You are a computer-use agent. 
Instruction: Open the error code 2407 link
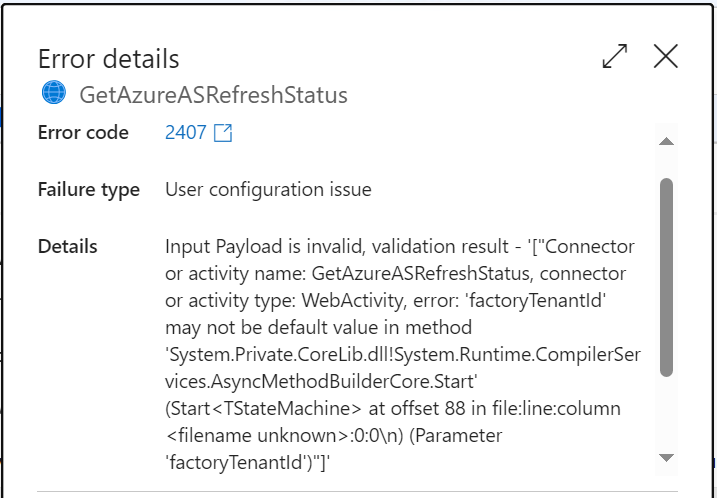point(186,133)
